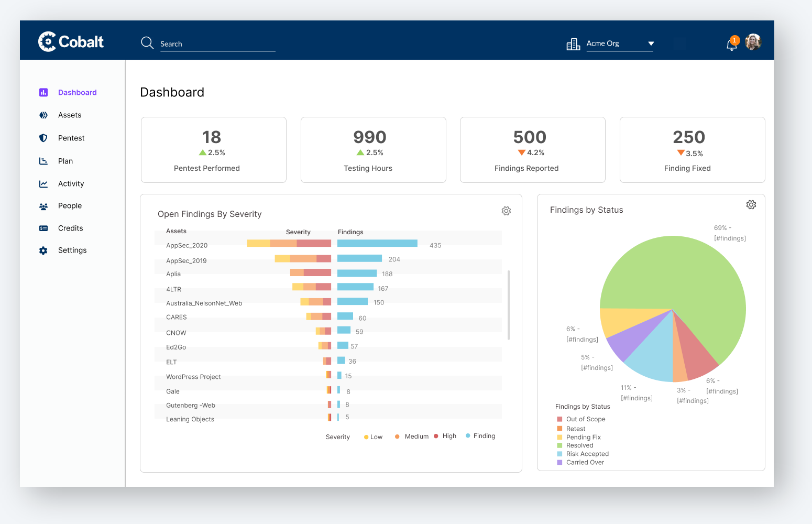Open People in the sidebar
The image size is (812, 524).
[x=70, y=206]
